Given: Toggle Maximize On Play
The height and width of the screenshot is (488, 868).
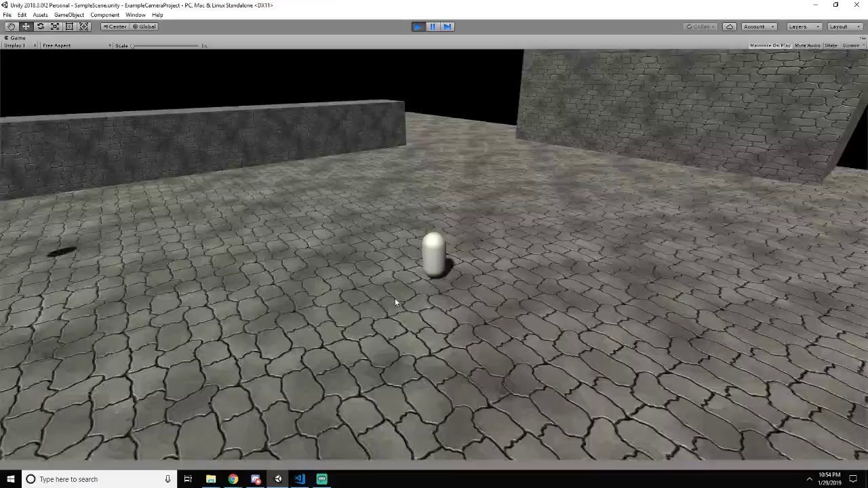Looking at the screenshot, I should [x=770, y=45].
